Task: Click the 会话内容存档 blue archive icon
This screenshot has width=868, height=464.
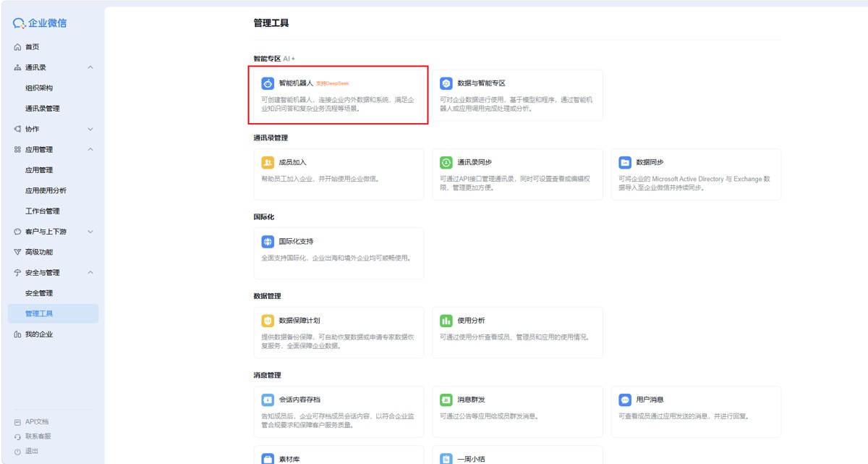Action: (x=268, y=400)
